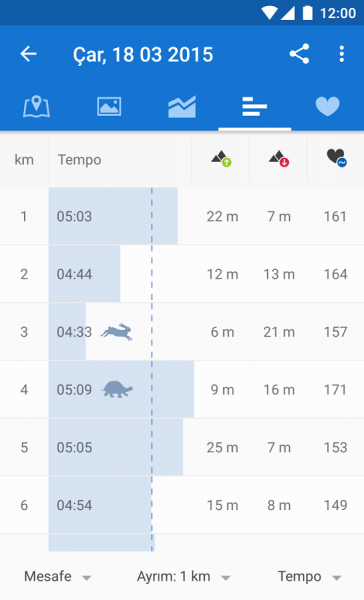The image size is (364, 600).
Task: Select the splits bars tab
Action: pos(255,106)
